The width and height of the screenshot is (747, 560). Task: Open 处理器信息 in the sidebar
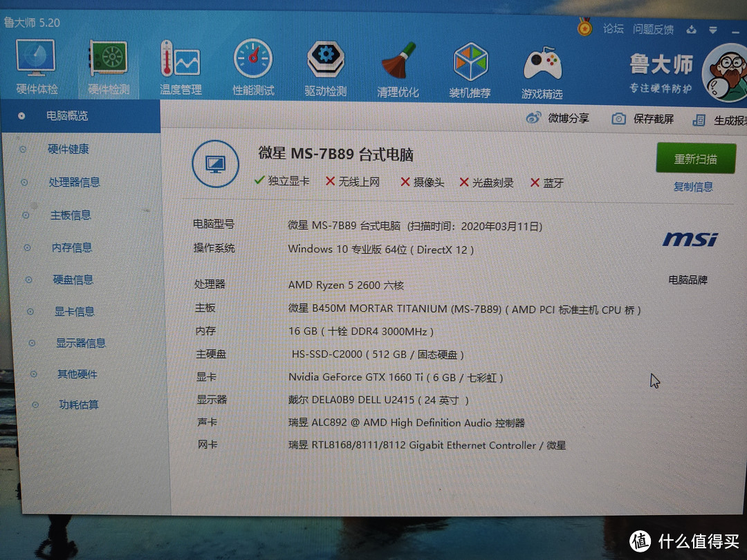[74, 182]
